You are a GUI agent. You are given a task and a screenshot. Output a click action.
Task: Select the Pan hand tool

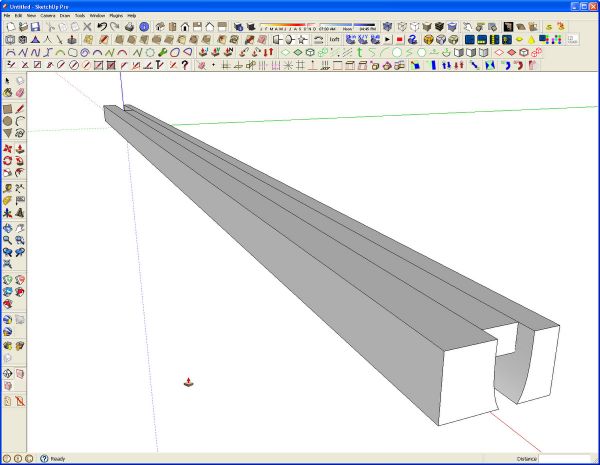(x=20, y=228)
